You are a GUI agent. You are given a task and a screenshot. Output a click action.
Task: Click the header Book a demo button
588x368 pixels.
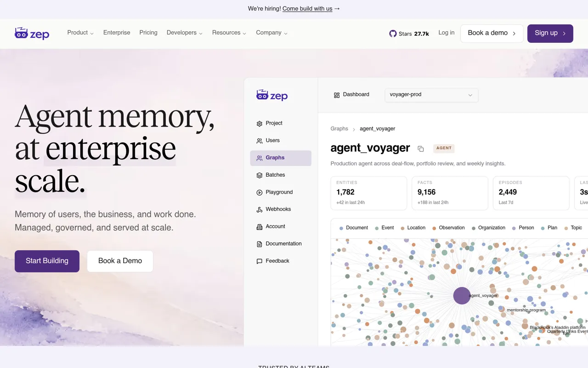492,34
